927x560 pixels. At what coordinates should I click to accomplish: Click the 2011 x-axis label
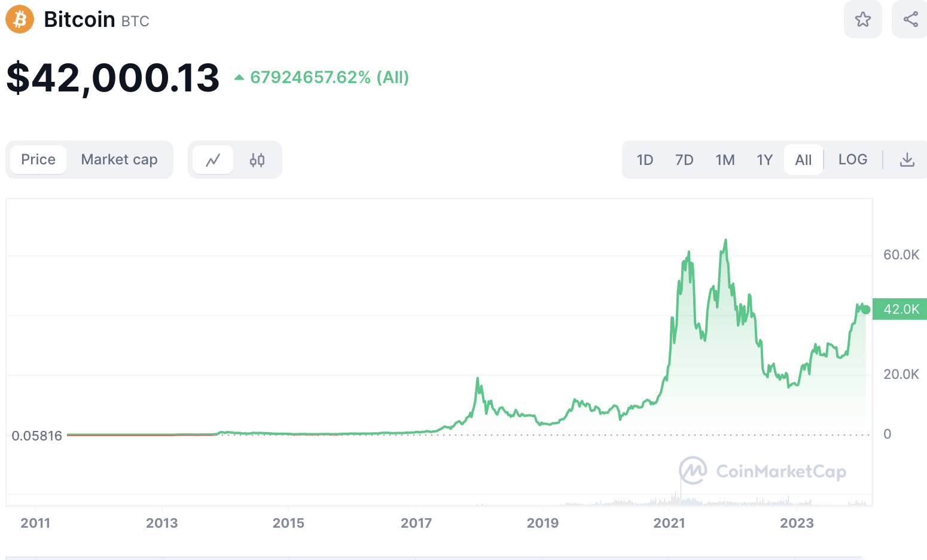click(35, 523)
